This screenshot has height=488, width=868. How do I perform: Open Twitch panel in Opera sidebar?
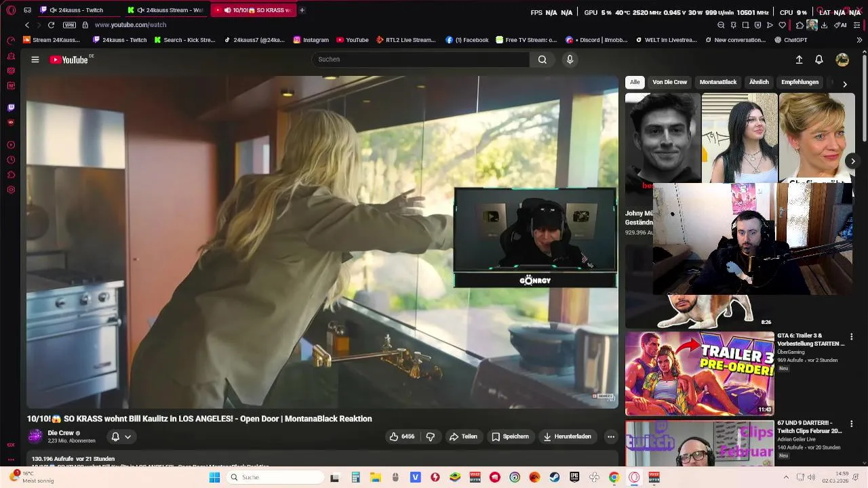pos(11,108)
